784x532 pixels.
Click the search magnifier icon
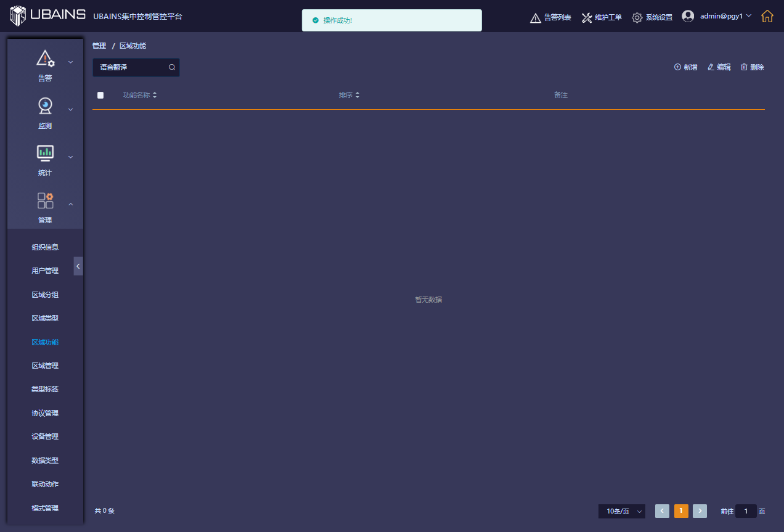pyautogui.click(x=172, y=67)
